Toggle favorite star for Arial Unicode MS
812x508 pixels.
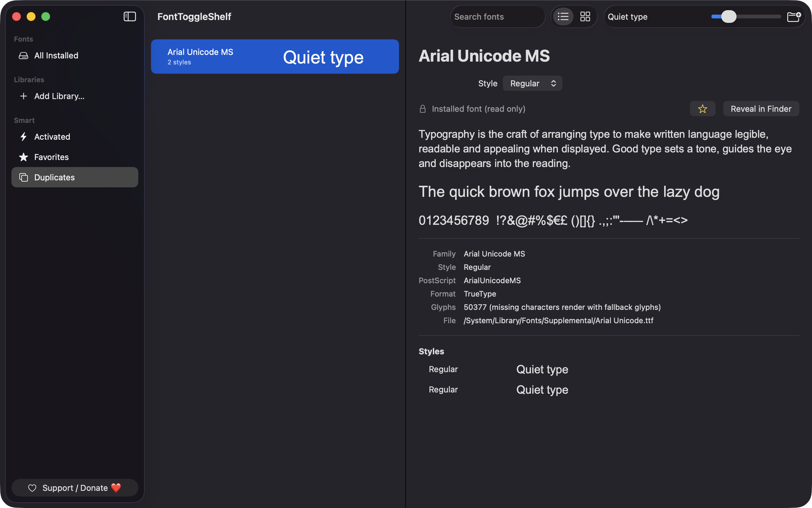[702, 109]
